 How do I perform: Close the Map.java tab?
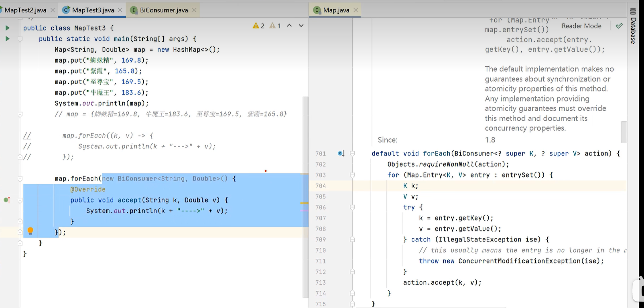tap(356, 10)
